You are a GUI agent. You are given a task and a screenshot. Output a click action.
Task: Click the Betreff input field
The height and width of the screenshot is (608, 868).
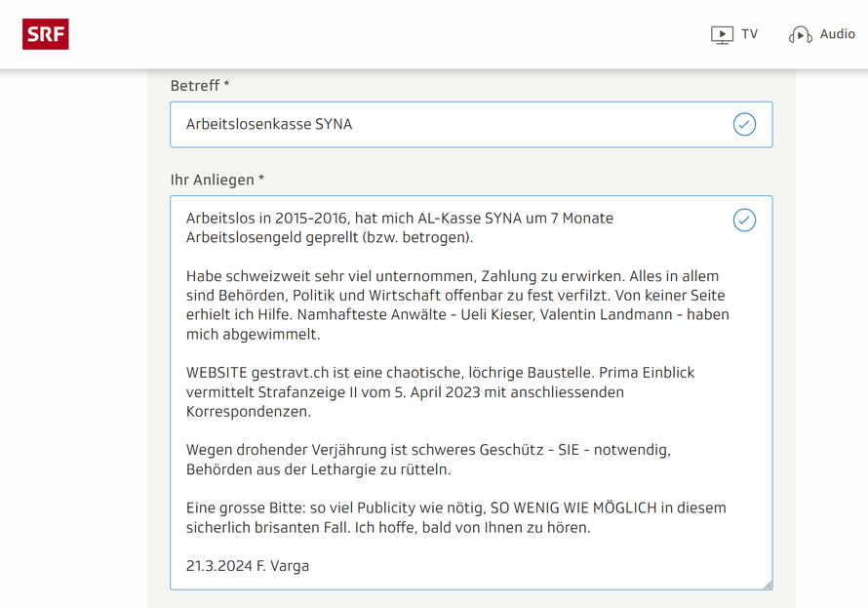[x=471, y=125]
